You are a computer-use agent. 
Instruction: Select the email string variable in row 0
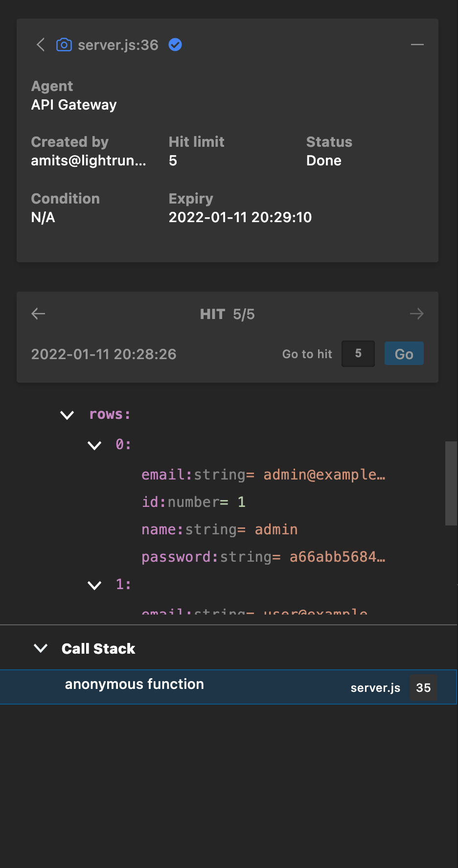(263, 475)
